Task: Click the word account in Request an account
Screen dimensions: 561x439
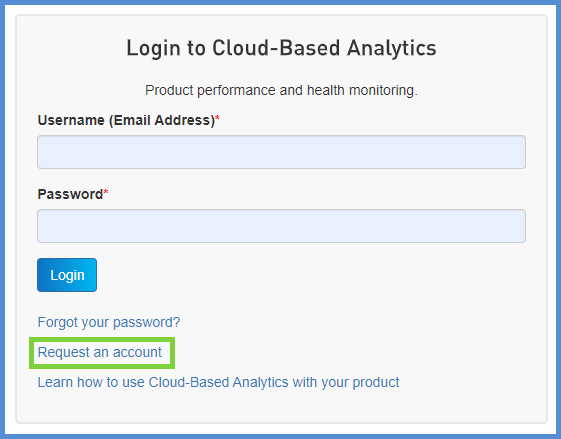Action: (137, 352)
